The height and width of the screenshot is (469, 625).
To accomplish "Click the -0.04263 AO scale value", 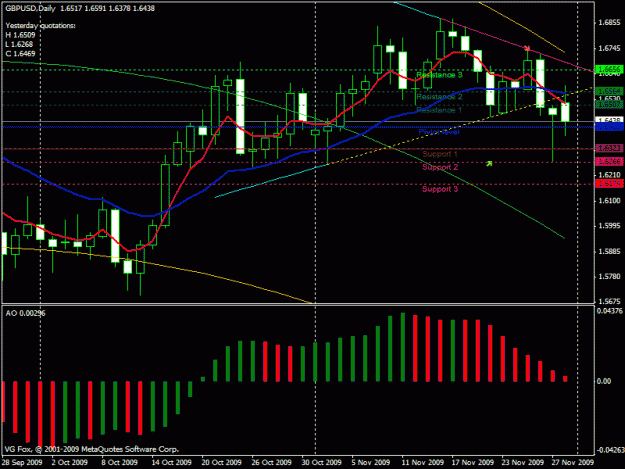I will (610, 450).
